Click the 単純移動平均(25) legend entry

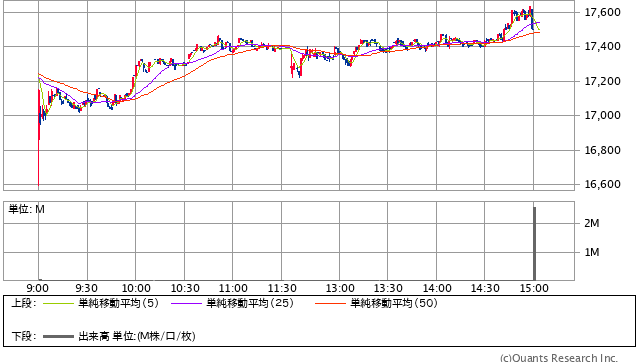tap(250, 303)
